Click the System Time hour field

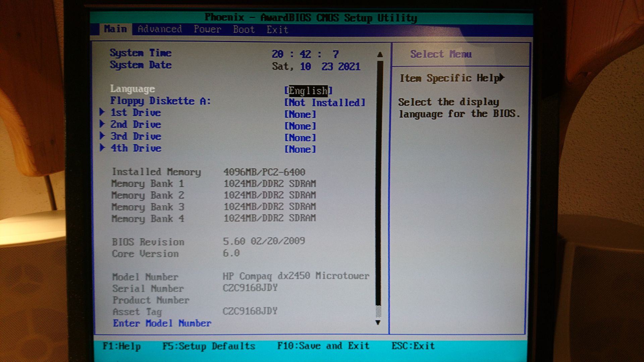click(x=277, y=54)
